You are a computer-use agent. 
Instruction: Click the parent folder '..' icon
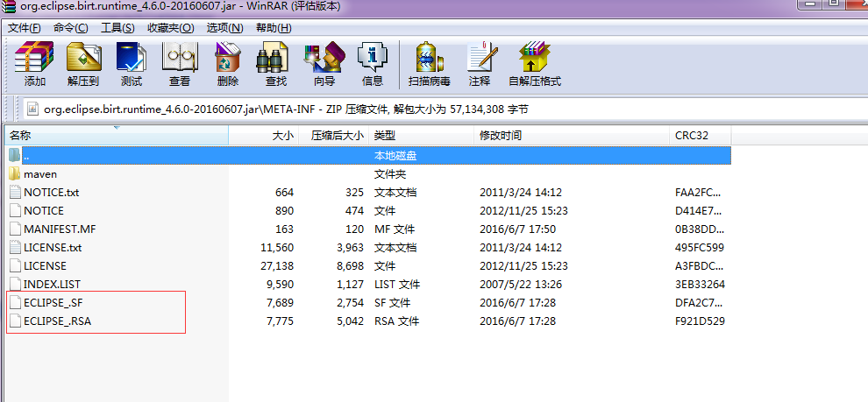[15, 155]
